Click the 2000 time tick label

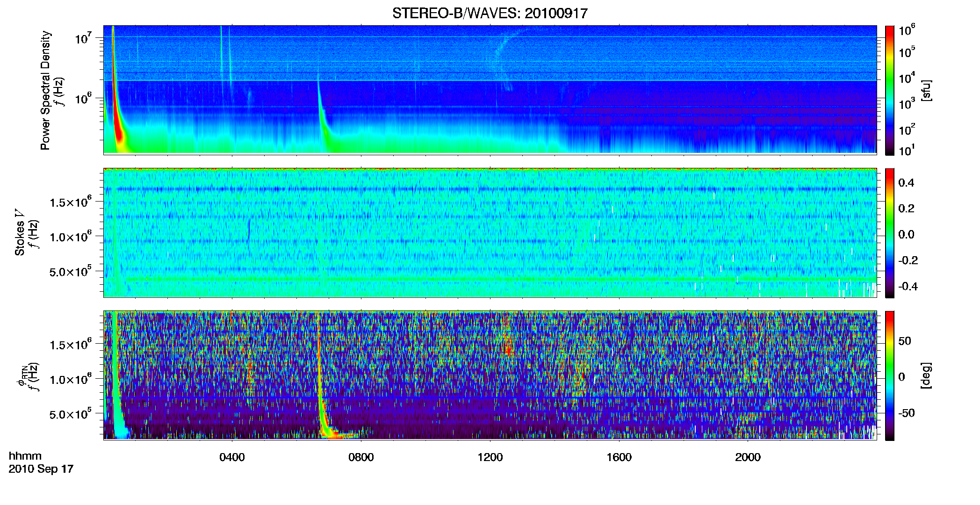point(748,457)
